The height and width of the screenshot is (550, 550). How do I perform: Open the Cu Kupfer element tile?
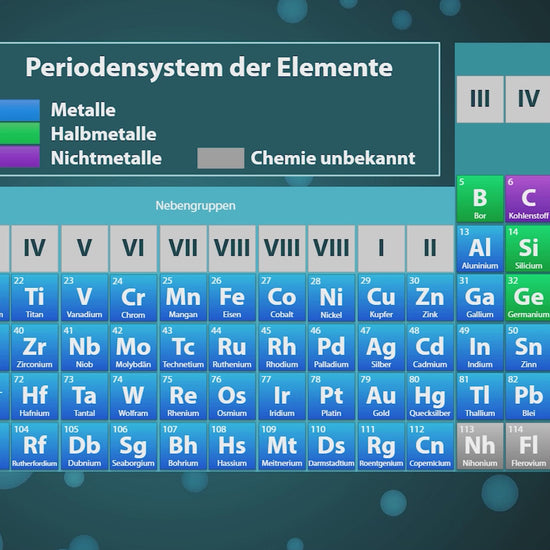tap(381, 297)
